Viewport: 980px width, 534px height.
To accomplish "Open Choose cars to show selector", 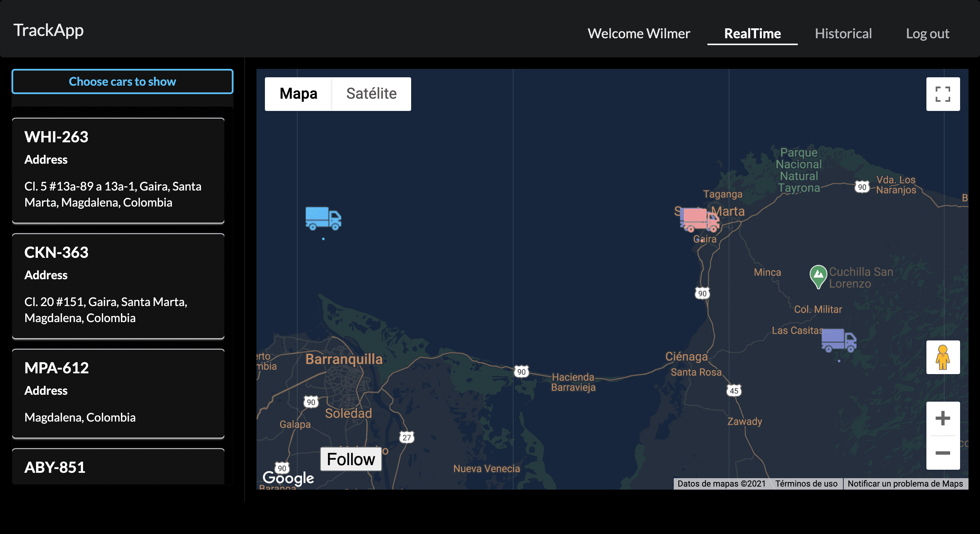I will click(122, 81).
